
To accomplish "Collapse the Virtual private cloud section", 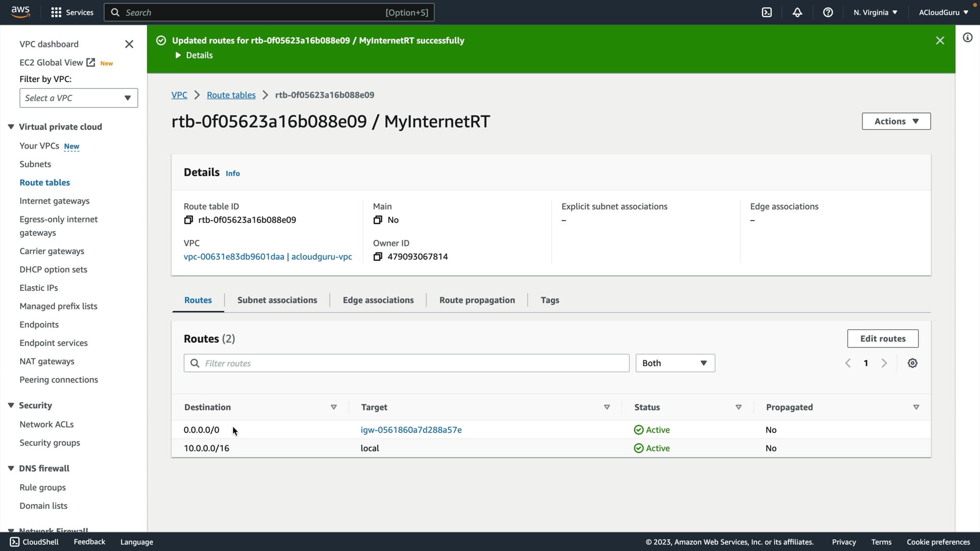I will point(11,127).
